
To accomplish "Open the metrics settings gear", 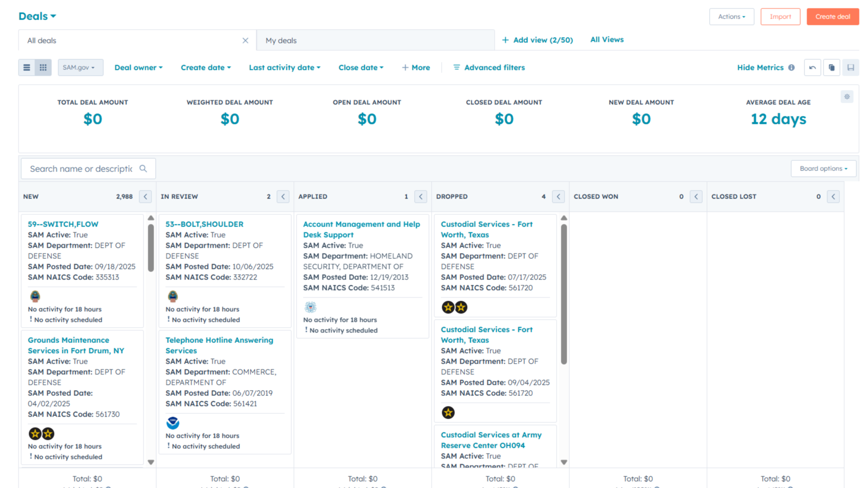I will click(x=847, y=96).
